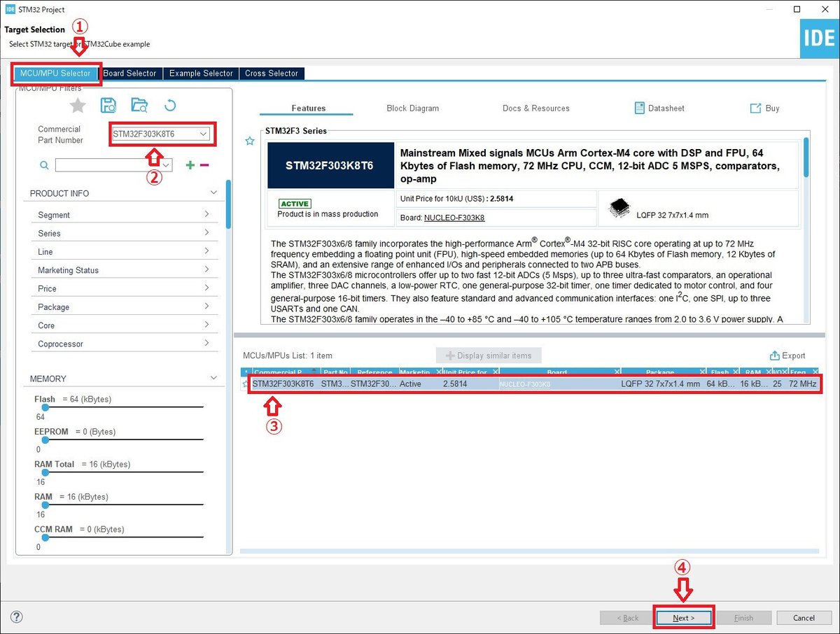This screenshot has width=840, height=634.
Task: Open the search field dropdown arrow
Action: (166, 166)
